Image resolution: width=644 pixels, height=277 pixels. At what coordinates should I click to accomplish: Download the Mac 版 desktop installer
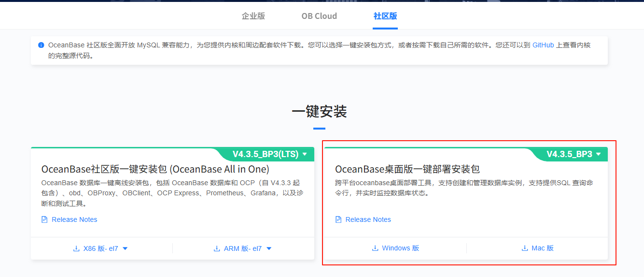click(x=543, y=248)
